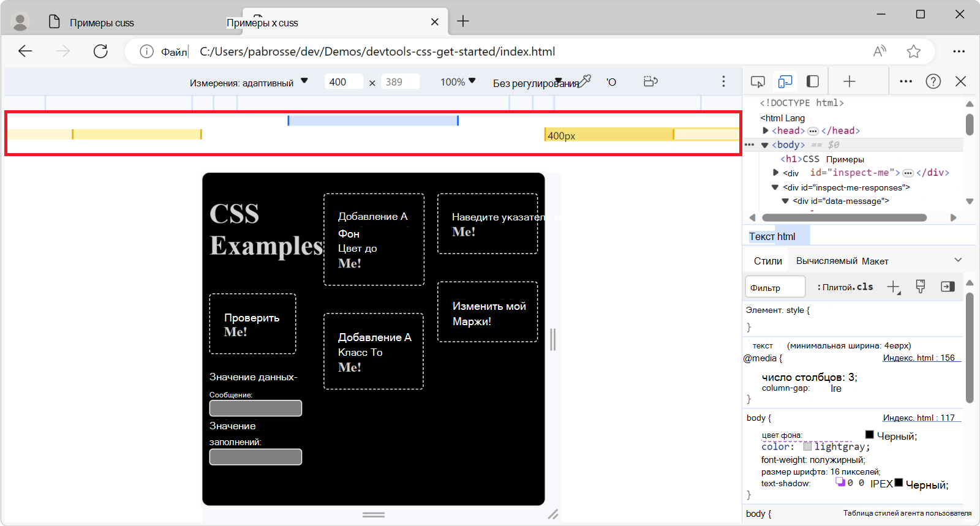Open the Измерения: адаптивный dropdown
The width and height of the screenshot is (980, 526).
(x=249, y=82)
